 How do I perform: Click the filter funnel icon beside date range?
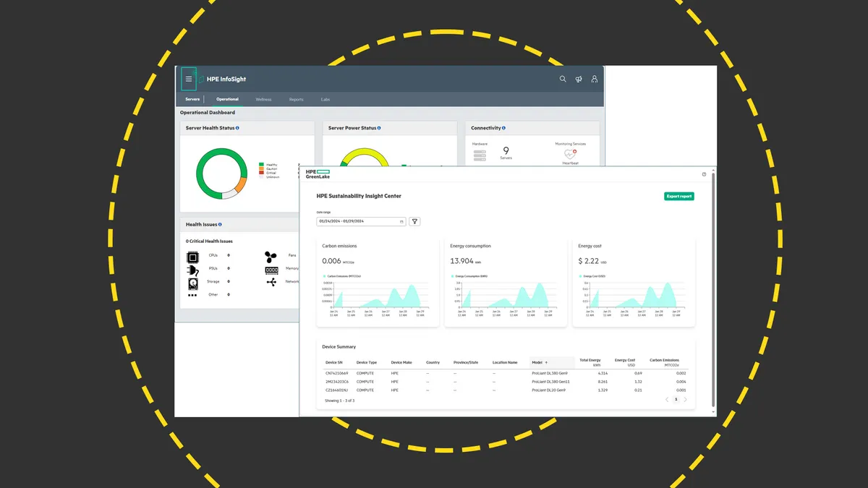coord(414,221)
